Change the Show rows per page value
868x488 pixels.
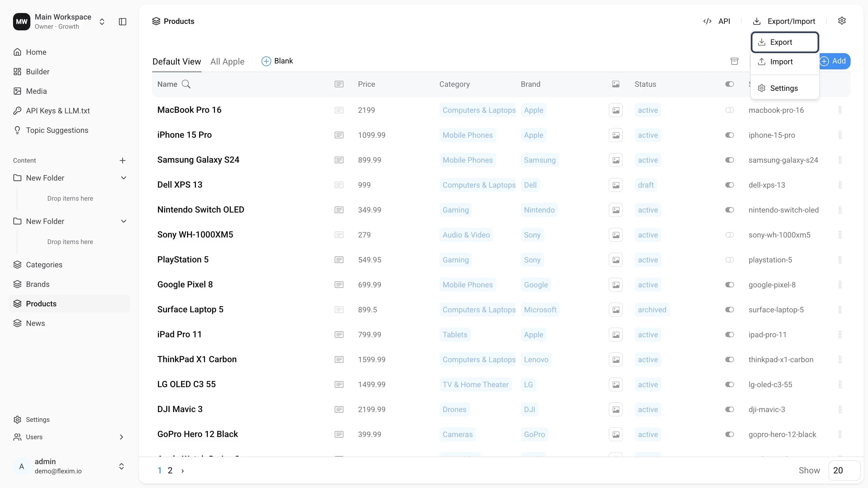click(x=844, y=470)
